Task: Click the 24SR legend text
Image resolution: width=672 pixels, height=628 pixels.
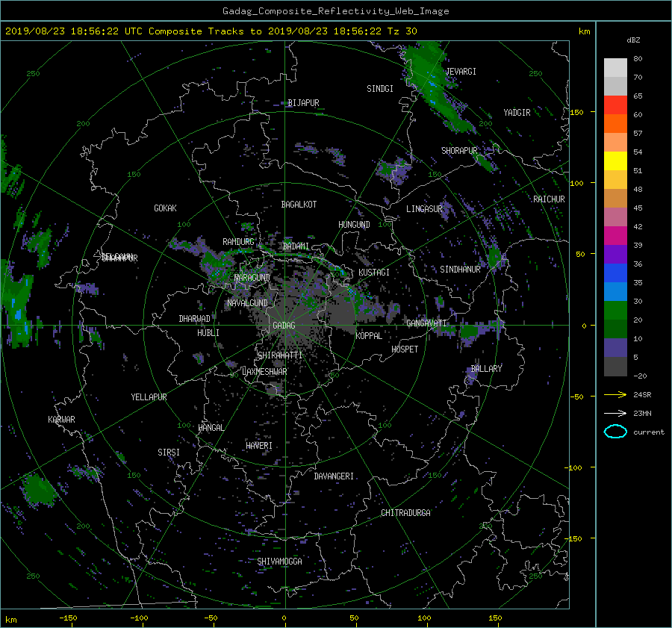Action: (x=642, y=394)
